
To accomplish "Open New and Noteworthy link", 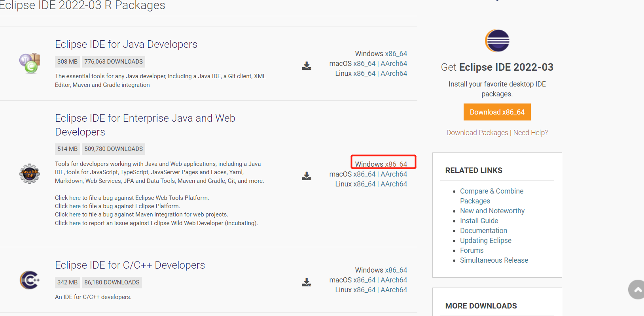I will [x=492, y=211].
